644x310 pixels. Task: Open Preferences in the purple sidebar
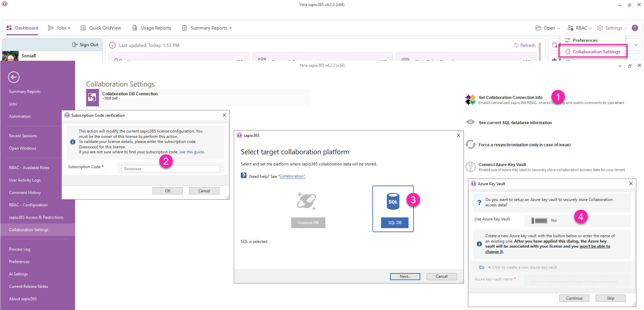19,262
